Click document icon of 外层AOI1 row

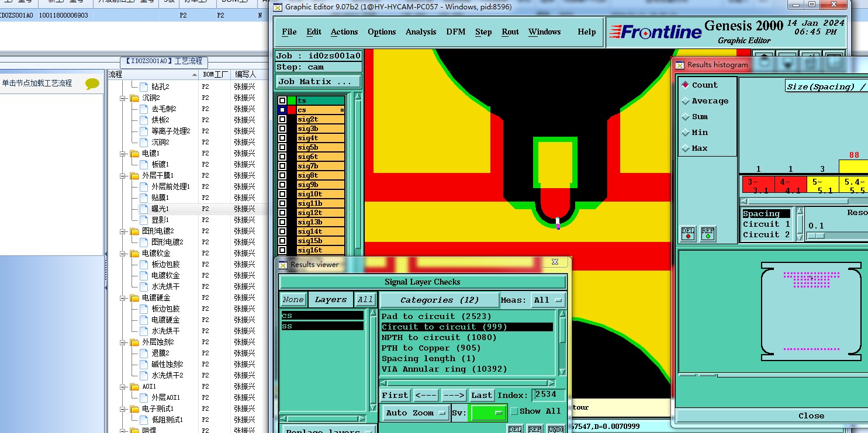[144, 397]
